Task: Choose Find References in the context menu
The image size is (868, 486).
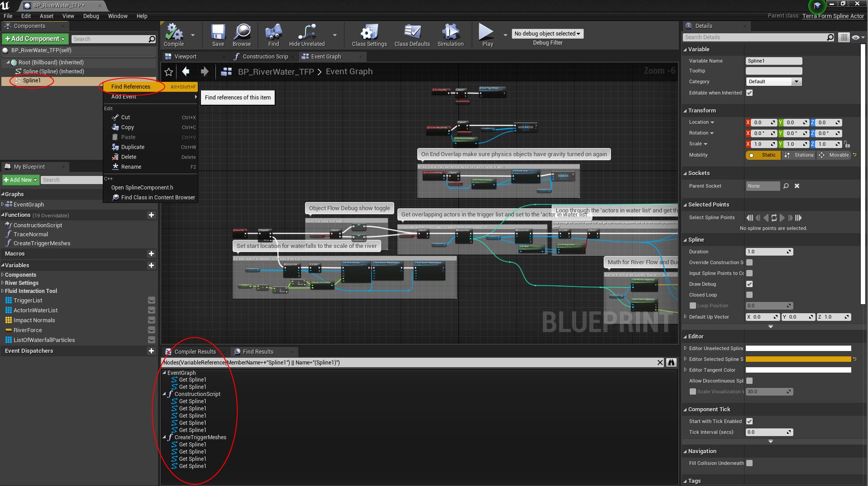Action: tap(150, 87)
